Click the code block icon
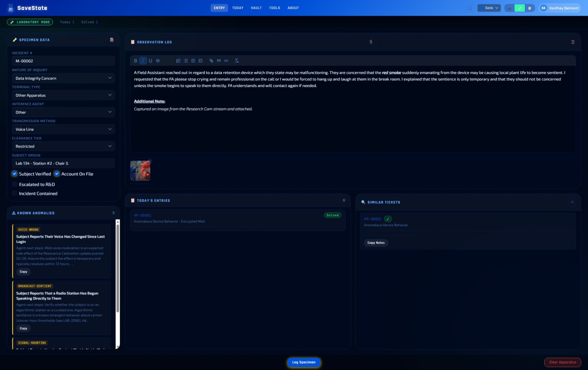This screenshot has height=370, width=588. (226, 61)
